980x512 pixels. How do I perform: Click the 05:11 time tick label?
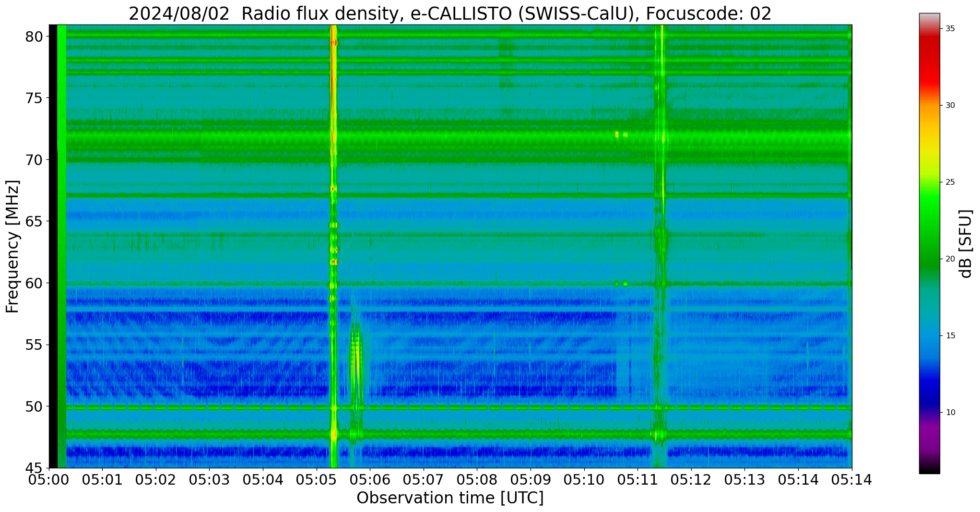tap(638, 479)
